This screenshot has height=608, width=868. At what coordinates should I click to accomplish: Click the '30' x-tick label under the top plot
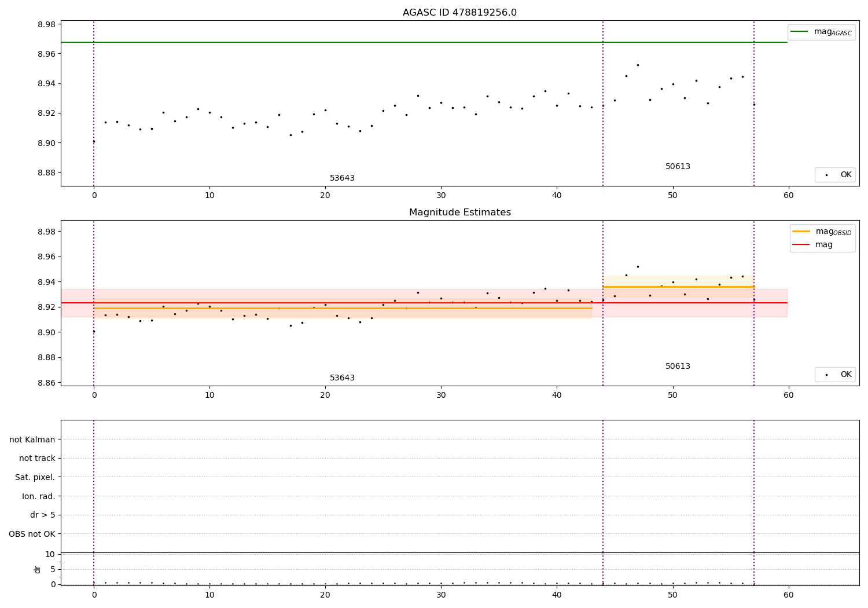pos(441,196)
